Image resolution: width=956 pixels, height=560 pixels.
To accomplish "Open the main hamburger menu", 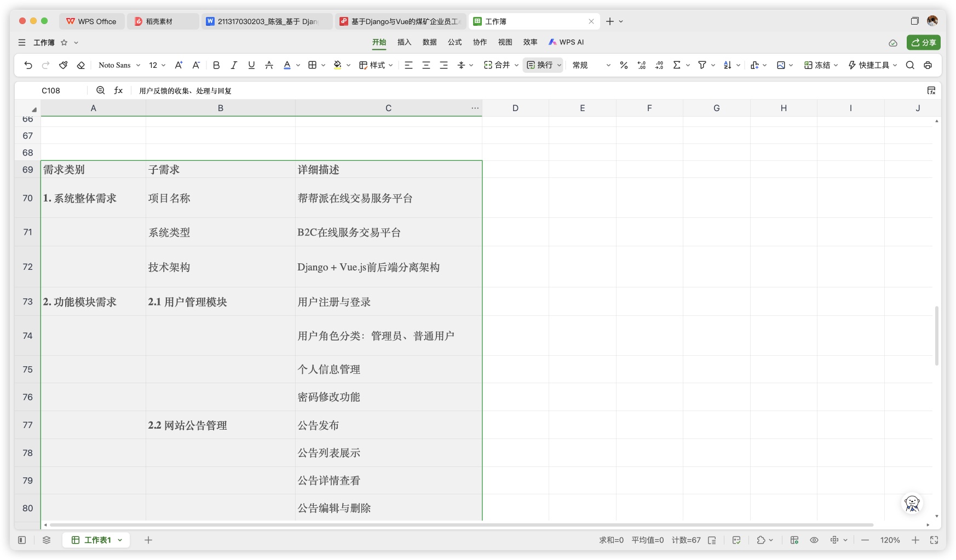I will point(22,42).
